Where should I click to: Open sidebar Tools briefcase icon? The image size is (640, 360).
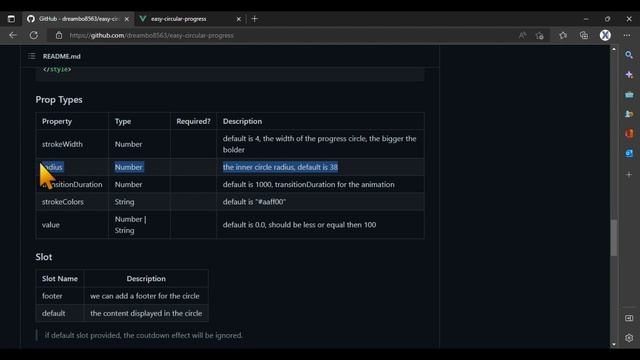pos(629,95)
